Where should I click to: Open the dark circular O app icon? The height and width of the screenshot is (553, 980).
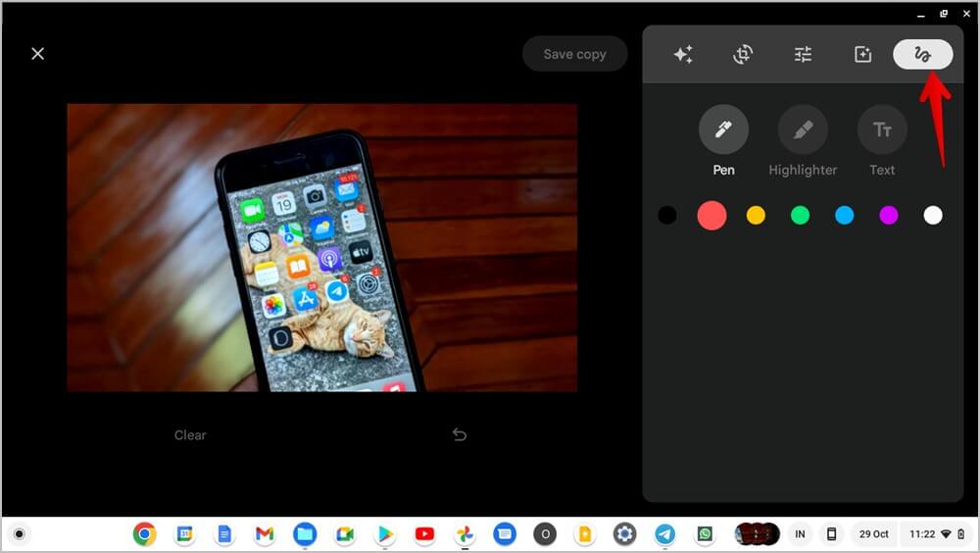click(x=544, y=534)
